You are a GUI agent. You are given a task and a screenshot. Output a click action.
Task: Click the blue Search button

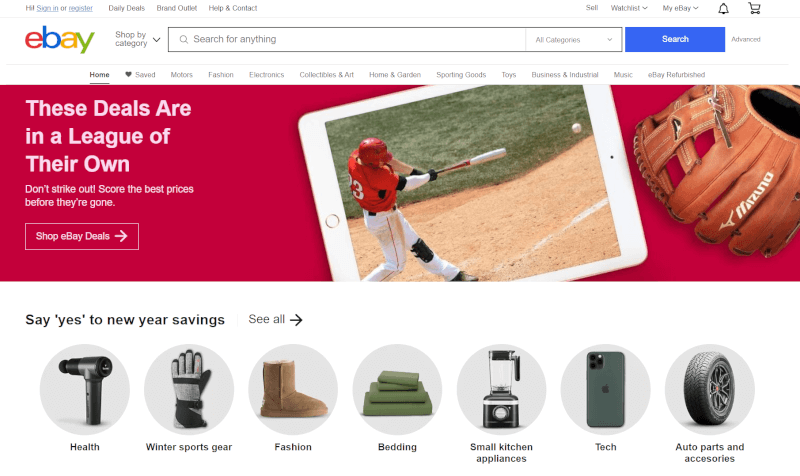point(675,39)
